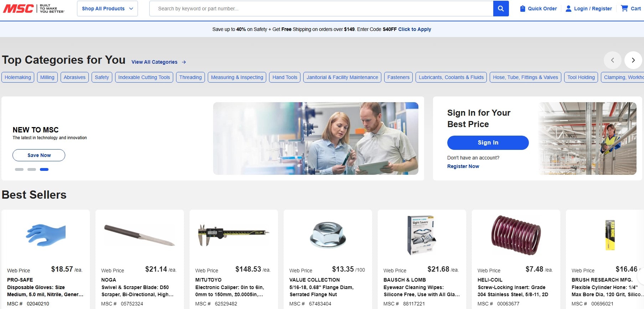Open Hose, Tube, Fittings & Valves category
The width and height of the screenshot is (644, 309).
525,77
